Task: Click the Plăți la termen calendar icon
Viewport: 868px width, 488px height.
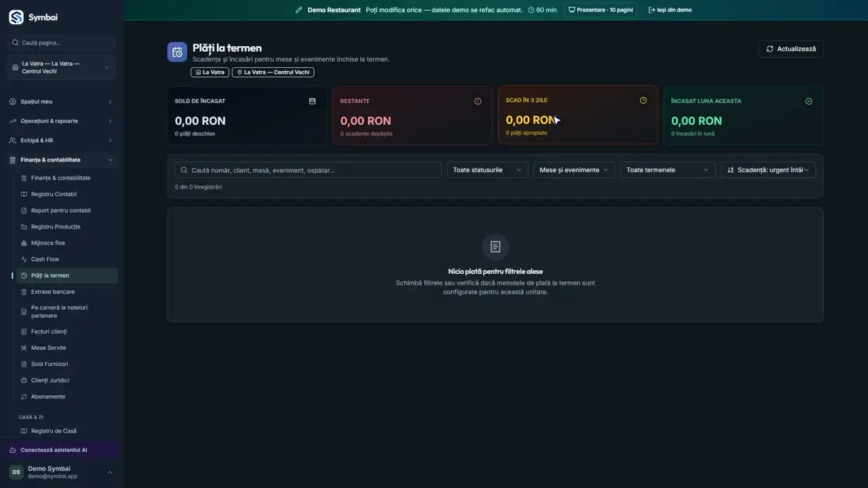Action: tap(177, 52)
